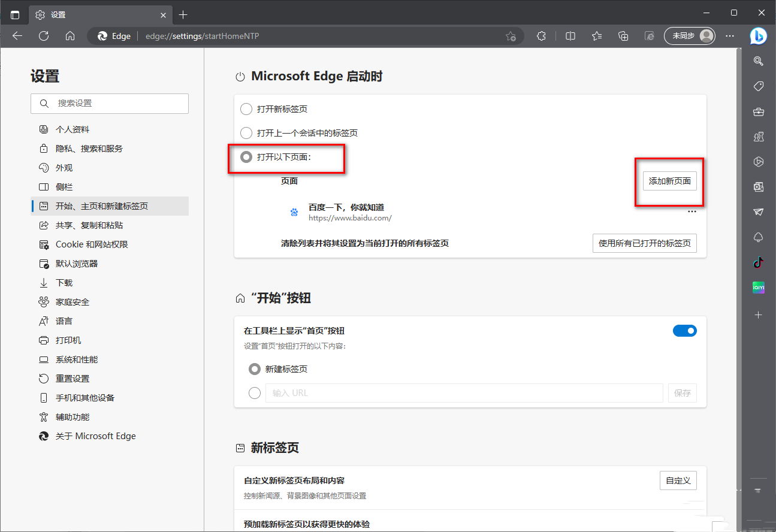Open 隐私、搜索和服务 settings

pyautogui.click(x=110, y=149)
